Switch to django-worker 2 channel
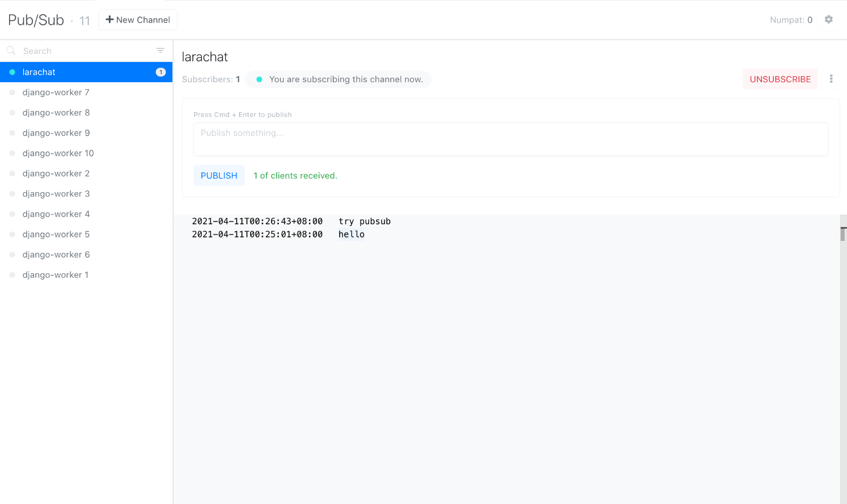This screenshot has width=847, height=504. 56,173
